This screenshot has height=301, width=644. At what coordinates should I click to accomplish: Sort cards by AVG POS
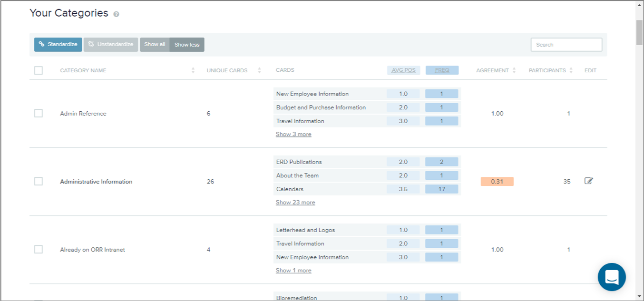tap(403, 70)
